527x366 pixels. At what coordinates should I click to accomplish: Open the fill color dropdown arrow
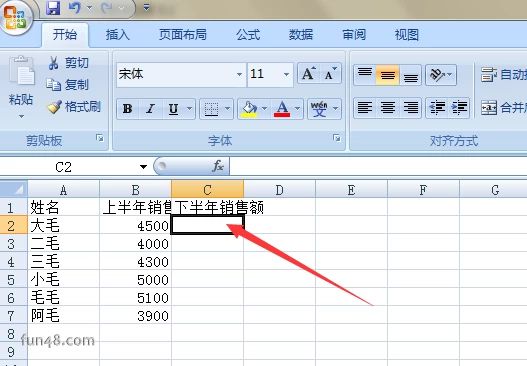point(265,108)
